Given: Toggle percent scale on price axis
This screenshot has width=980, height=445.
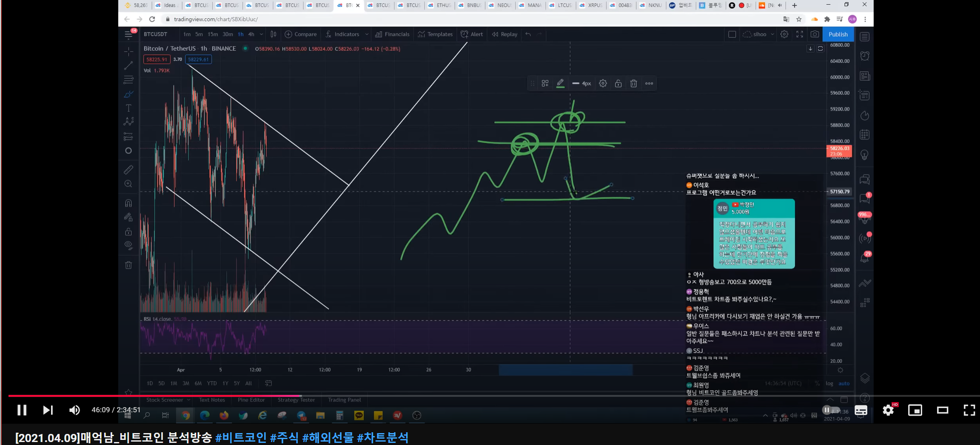Looking at the screenshot, I should coord(817,383).
